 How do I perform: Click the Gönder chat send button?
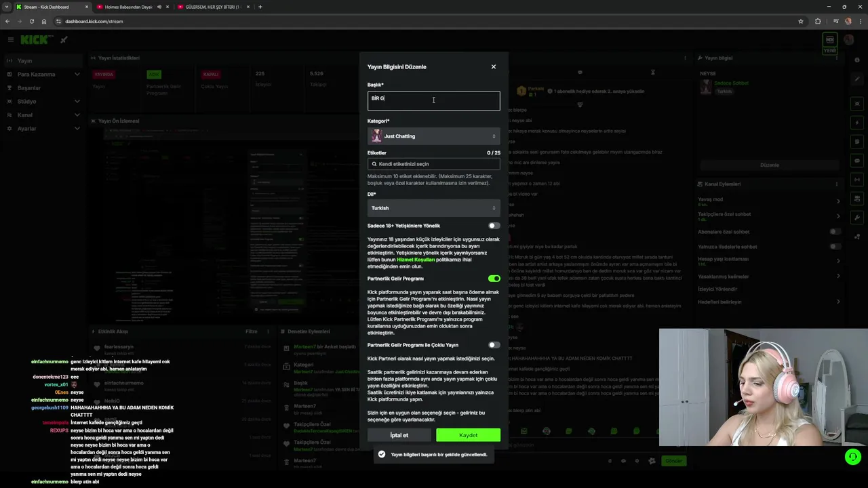click(673, 461)
